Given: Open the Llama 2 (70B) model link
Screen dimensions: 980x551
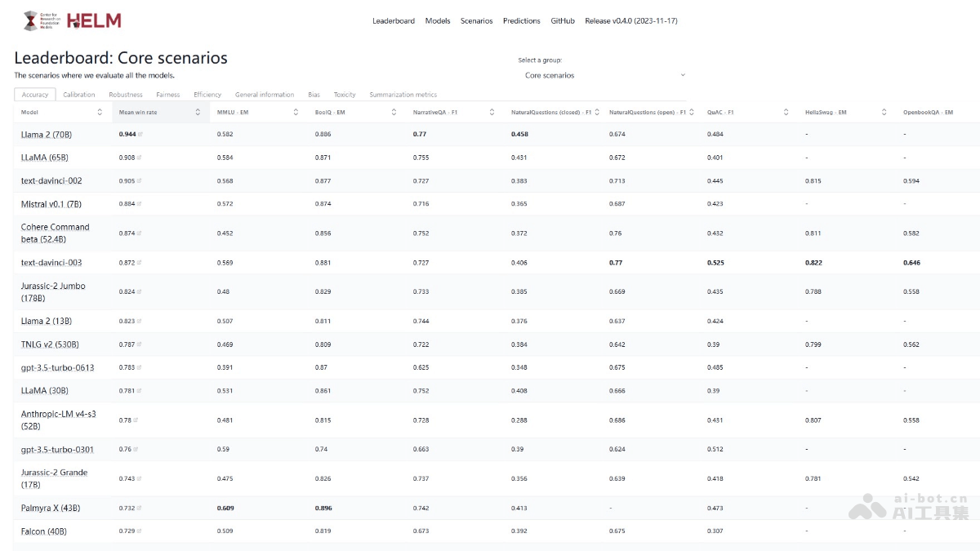Looking at the screenshot, I should point(46,134).
